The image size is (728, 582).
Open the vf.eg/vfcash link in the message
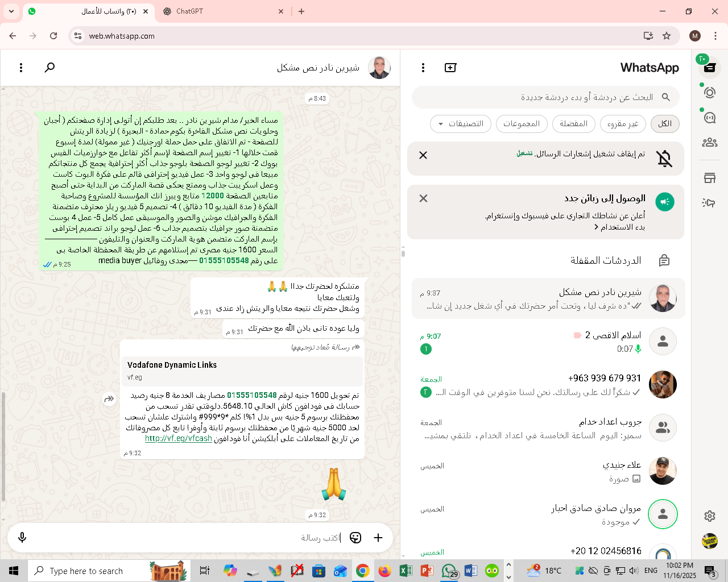[x=178, y=438]
